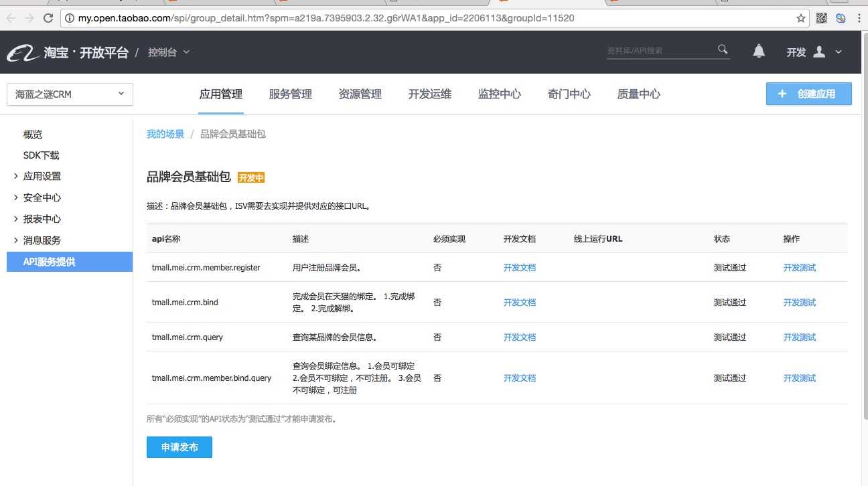Open 开发文档 for tmall.mei.crm.member.register
This screenshot has width=868, height=486.
pos(520,268)
